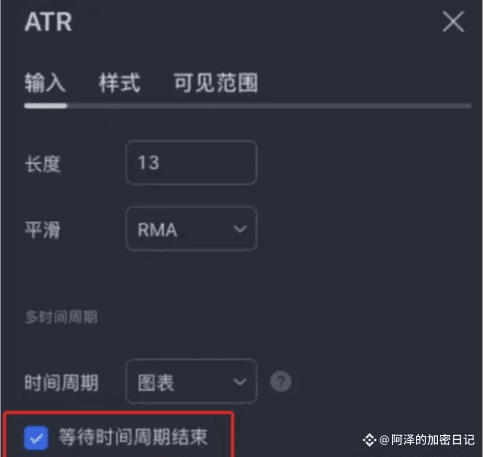483x457 pixels.
Task: Expand the 平滑 RMA dropdown
Action: (x=191, y=229)
